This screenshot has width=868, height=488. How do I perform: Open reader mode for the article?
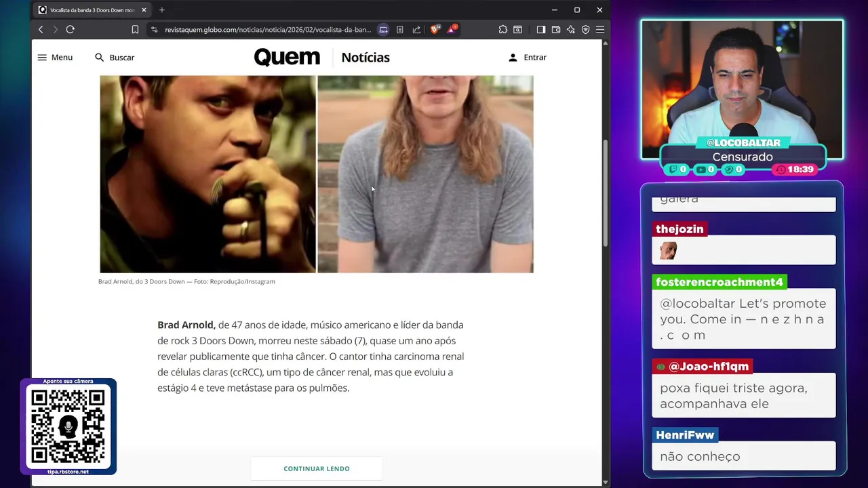tap(400, 30)
